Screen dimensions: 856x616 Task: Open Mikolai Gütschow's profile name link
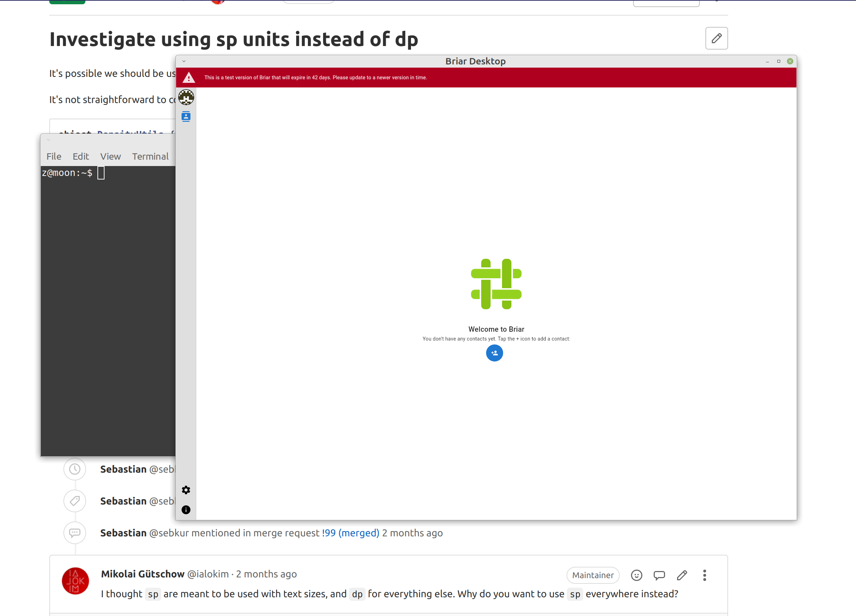tap(143, 574)
